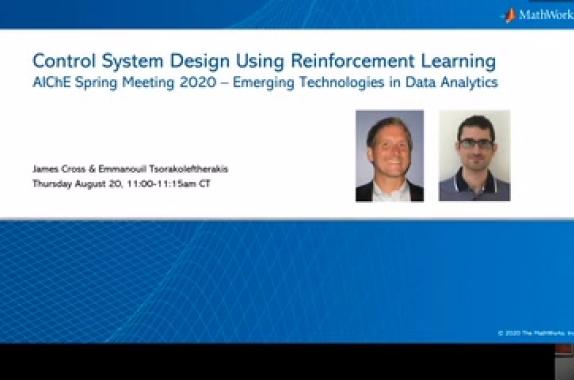Image resolution: width=574 pixels, height=380 pixels.
Task: Click the MathWorks peak logo icon
Action: [510, 15]
